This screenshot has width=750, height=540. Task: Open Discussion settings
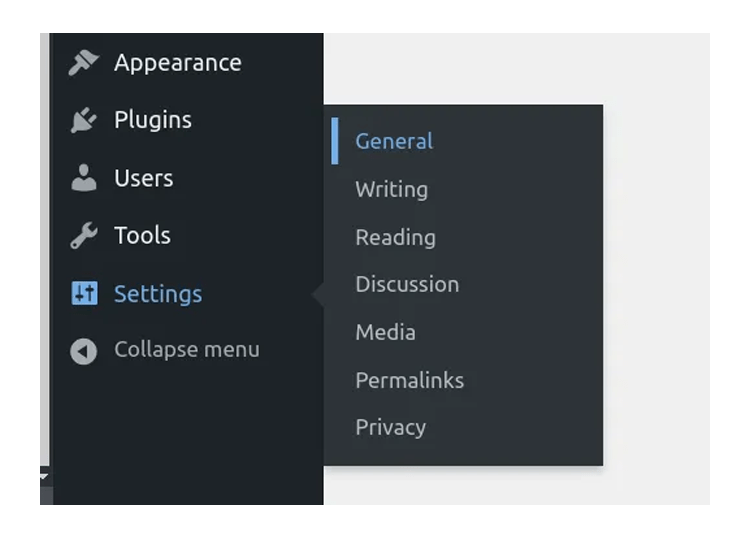pos(407,284)
